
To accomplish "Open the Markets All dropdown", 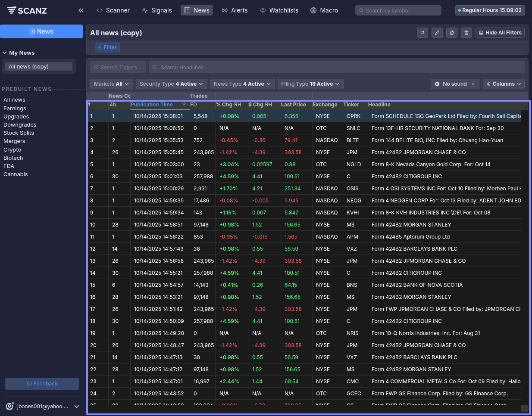I will point(111,84).
